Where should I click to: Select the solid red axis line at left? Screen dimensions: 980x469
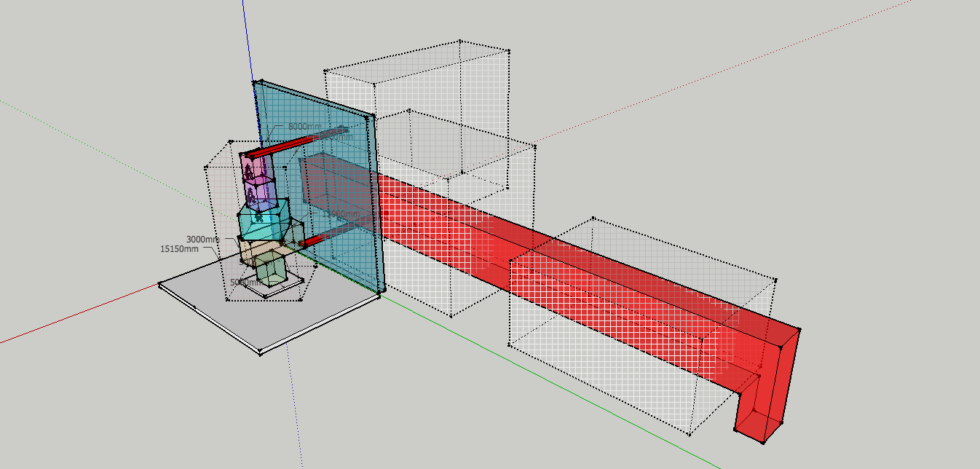click(79, 313)
